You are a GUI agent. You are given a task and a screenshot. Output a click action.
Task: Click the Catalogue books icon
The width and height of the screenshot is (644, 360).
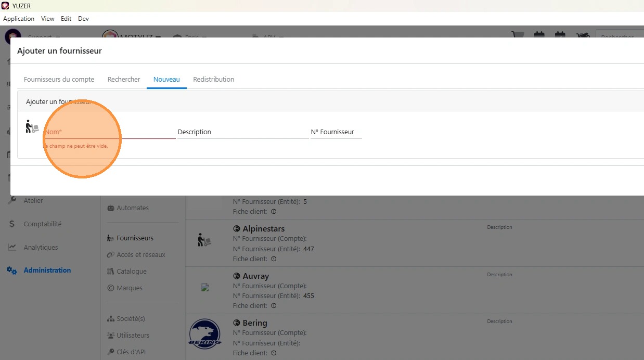click(110, 272)
